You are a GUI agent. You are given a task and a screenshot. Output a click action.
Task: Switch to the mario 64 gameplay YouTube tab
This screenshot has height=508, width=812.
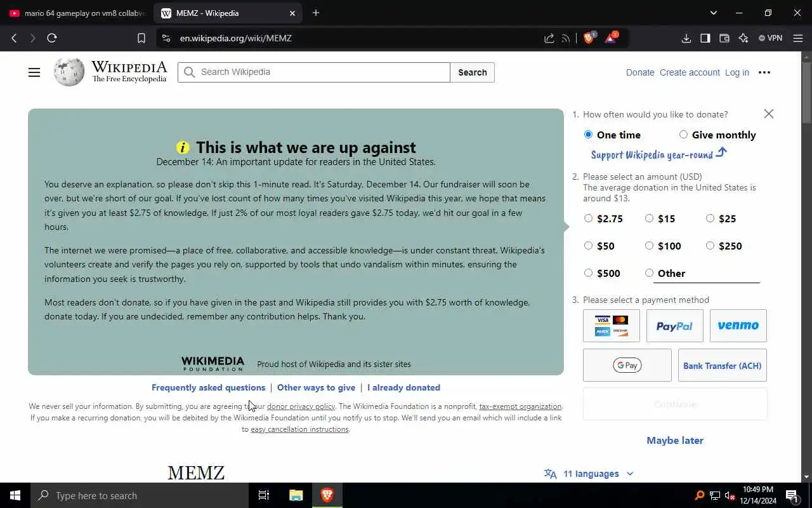(x=77, y=13)
